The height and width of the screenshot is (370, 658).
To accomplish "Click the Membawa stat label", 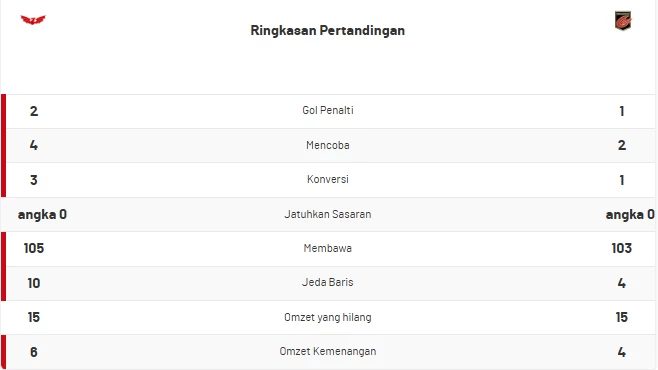I will 328,248.
